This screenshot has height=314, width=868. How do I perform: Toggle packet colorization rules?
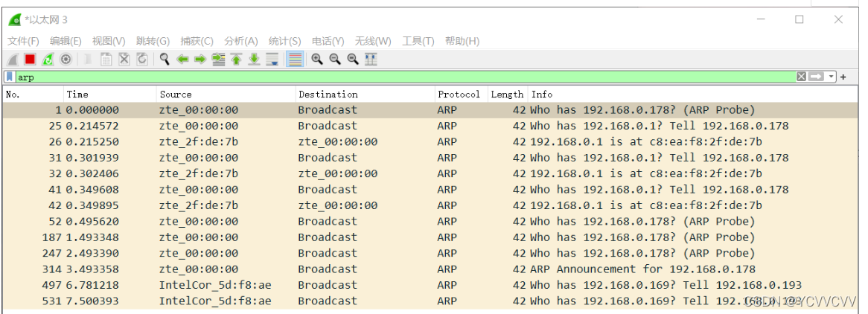click(x=296, y=60)
